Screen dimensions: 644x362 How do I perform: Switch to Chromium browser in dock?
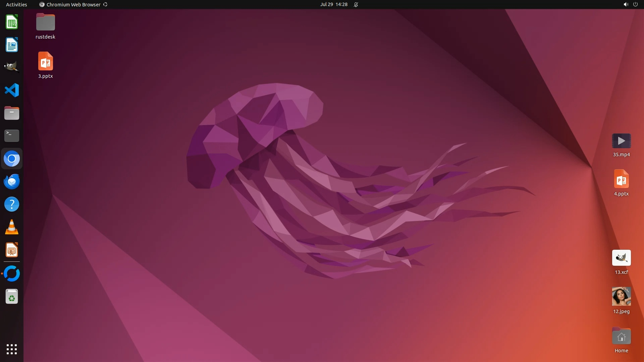[x=12, y=159]
